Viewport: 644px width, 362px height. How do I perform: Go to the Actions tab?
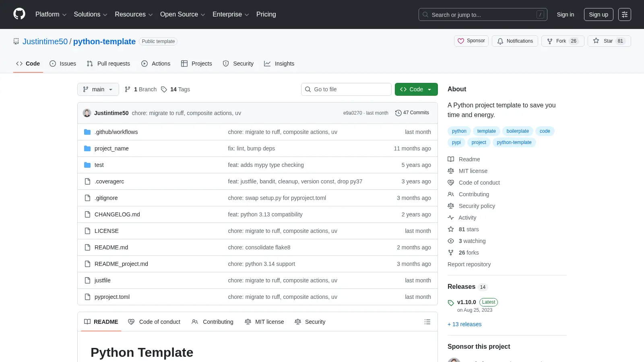[x=156, y=64]
